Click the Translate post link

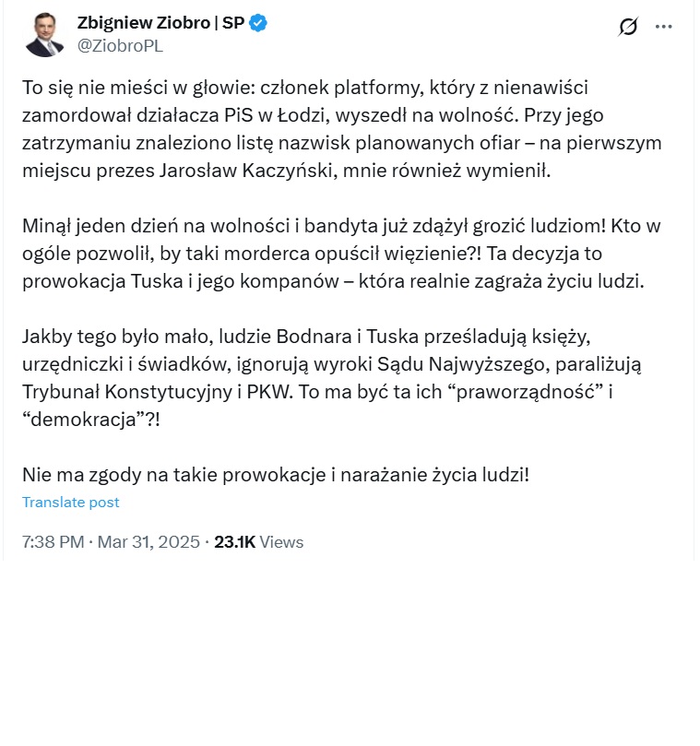coord(70,503)
